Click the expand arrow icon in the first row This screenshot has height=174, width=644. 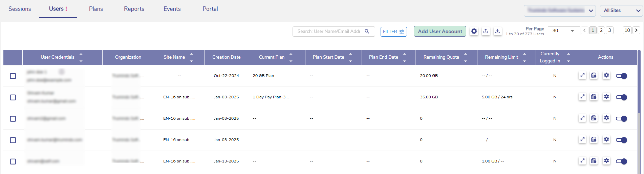[x=582, y=76]
